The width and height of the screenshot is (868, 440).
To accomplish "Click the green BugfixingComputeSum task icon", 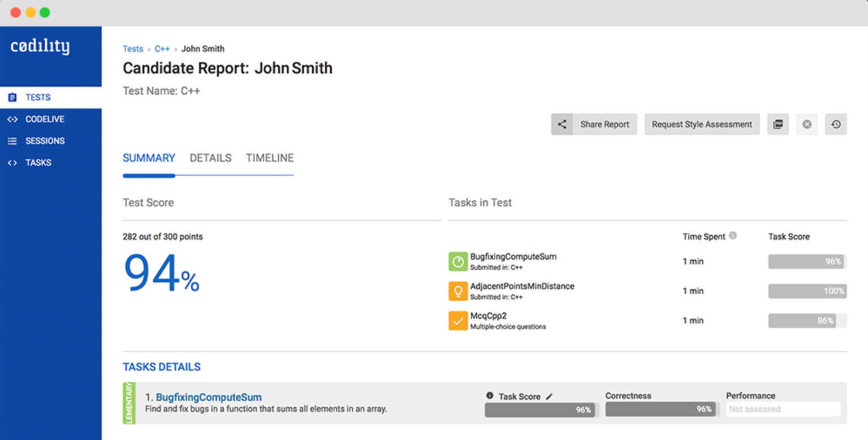I will click(458, 261).
